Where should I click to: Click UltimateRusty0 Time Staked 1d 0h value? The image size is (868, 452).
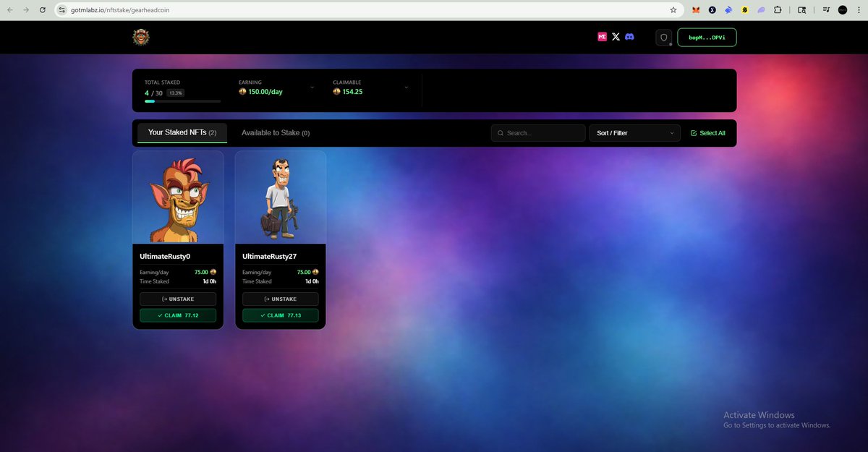coord(210,281)
